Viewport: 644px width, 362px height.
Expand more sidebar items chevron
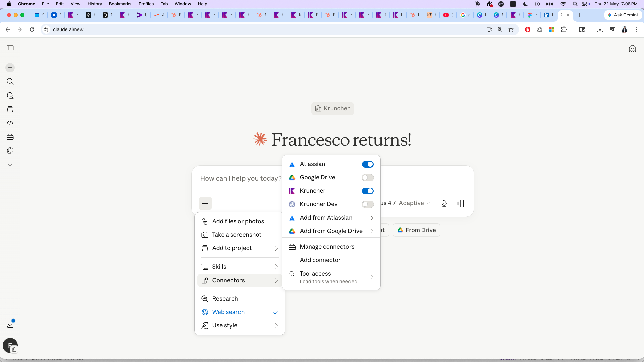(10, 165)
